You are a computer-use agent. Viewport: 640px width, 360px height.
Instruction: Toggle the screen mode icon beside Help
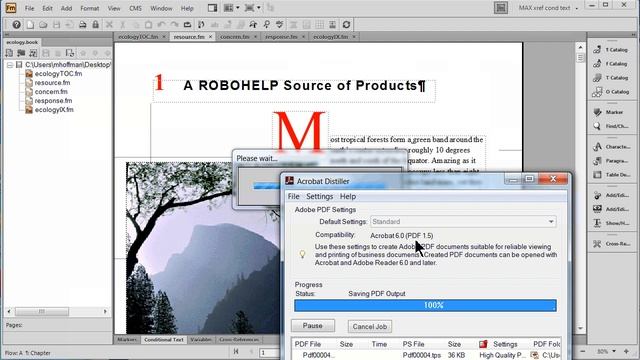(213, 8)
